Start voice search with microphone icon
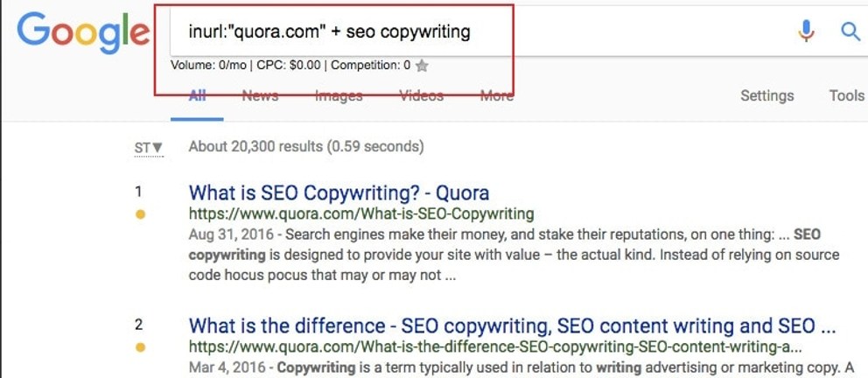The image size is (868, 378). (x=807, y=31)
